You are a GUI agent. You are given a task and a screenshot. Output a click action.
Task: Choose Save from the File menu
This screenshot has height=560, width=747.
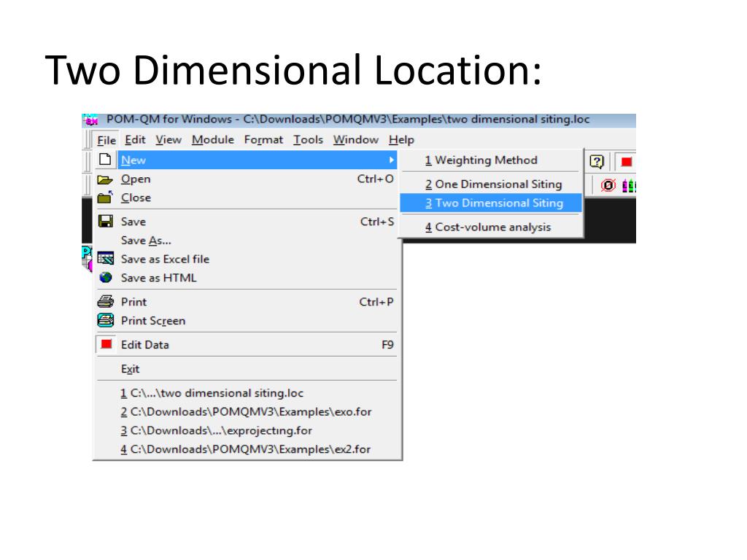pyautogui.click(x=247, y=222)
